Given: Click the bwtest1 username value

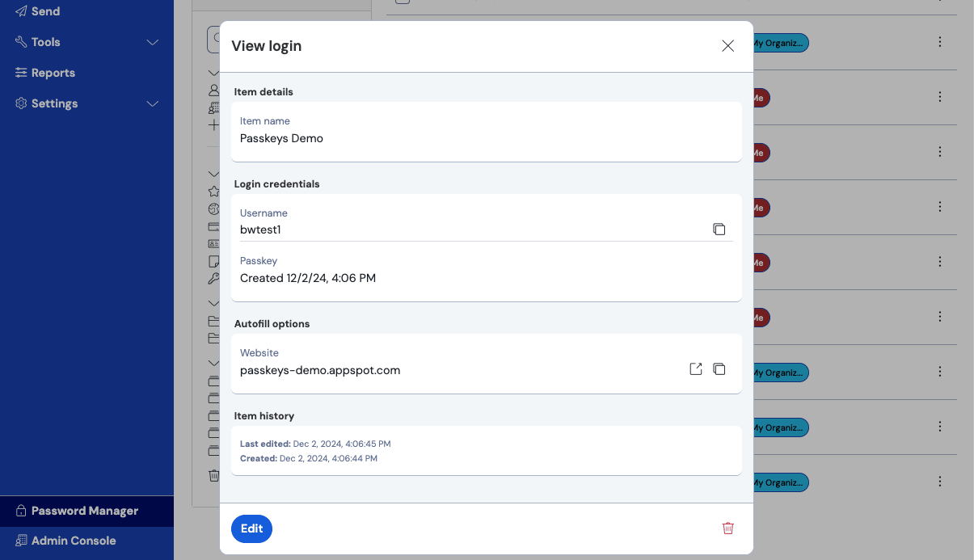Looking at the screenshot, I should point(260,229).
